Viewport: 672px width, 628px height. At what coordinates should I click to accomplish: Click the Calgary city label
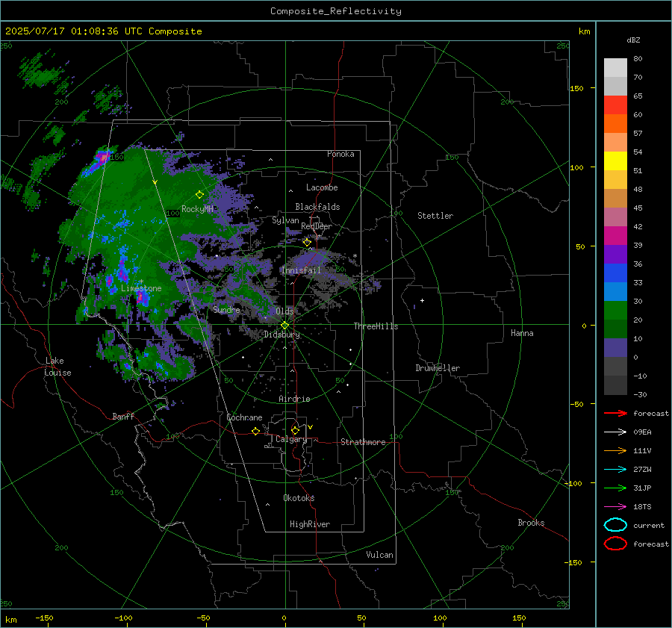pos(291,439)
